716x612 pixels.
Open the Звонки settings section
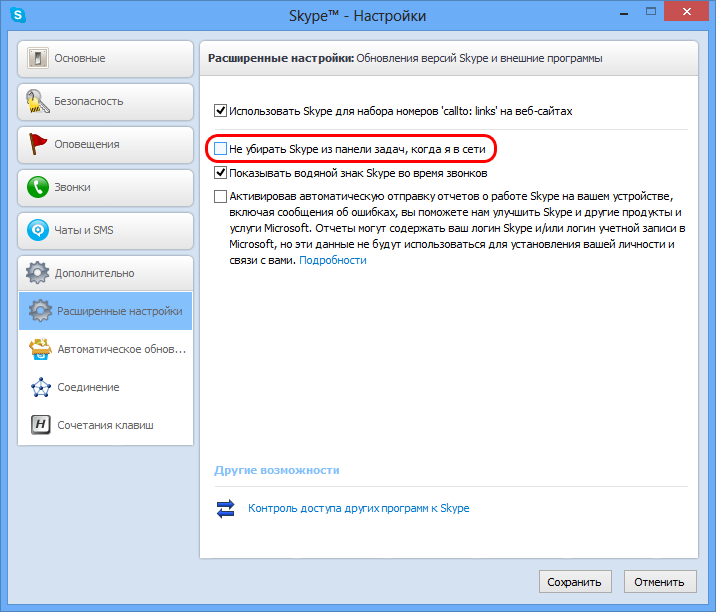(x=105, y=188)
